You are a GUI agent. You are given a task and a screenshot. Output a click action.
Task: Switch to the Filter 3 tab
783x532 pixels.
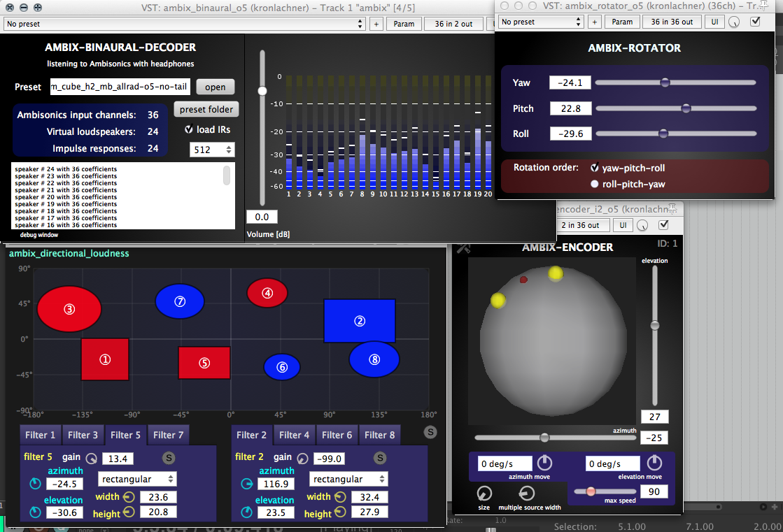tap(83, 435)
